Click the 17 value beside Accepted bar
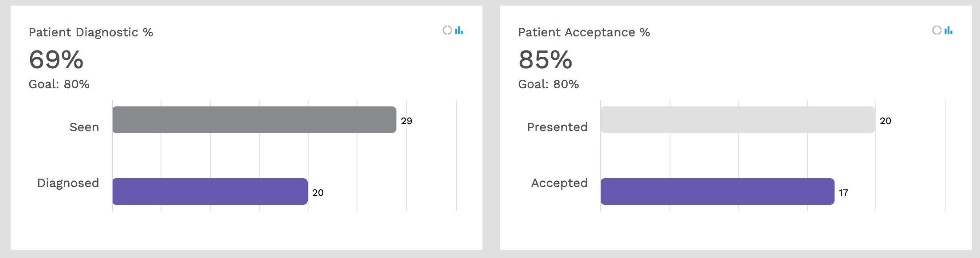Image resolution: width=980 pixels, height=258 pixels. click(x=843, y=193)
